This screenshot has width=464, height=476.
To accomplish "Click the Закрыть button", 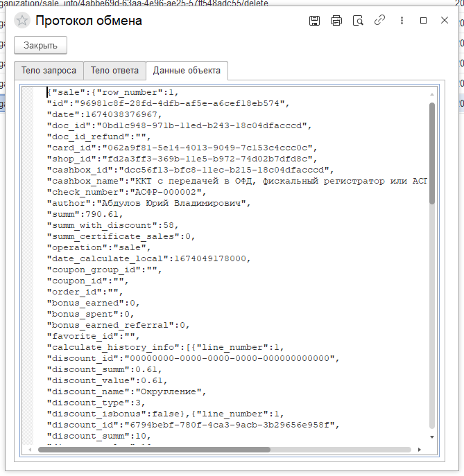I will point(40,46).
